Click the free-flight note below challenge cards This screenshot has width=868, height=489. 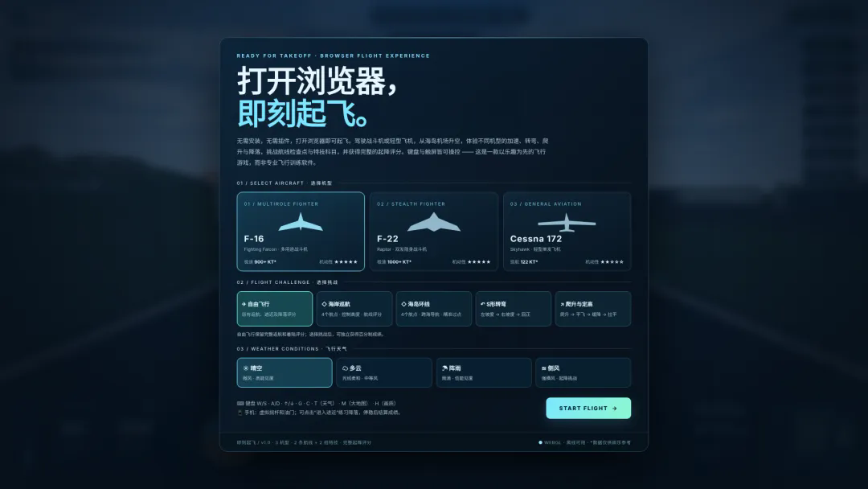[x=310, y=335]
